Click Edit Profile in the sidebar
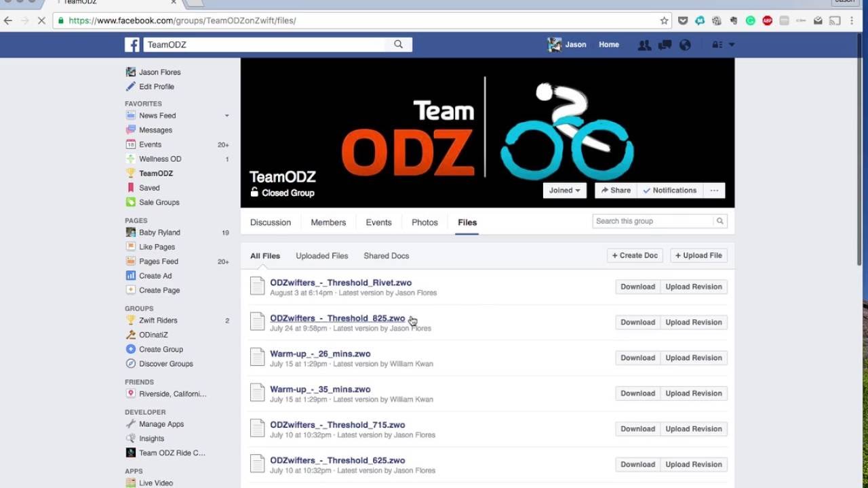The width and height of the screenshot is (868, 488). tap(150, 87)
